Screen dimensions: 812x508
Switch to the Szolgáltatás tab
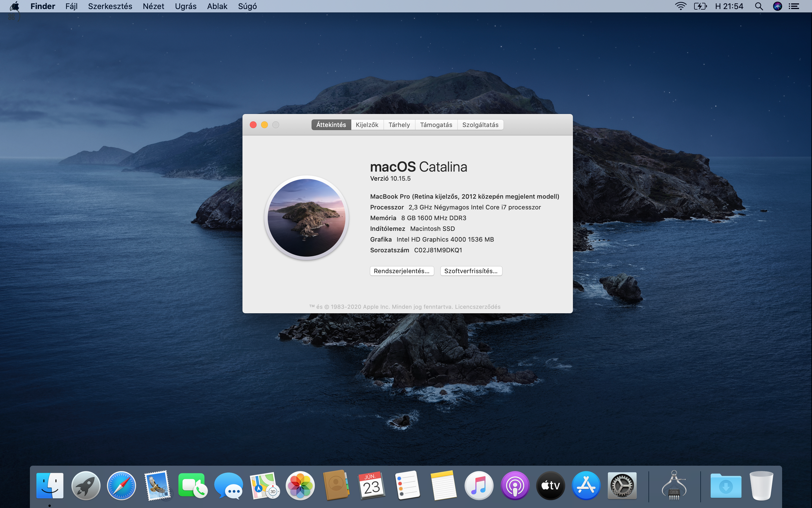coord(480,125)
